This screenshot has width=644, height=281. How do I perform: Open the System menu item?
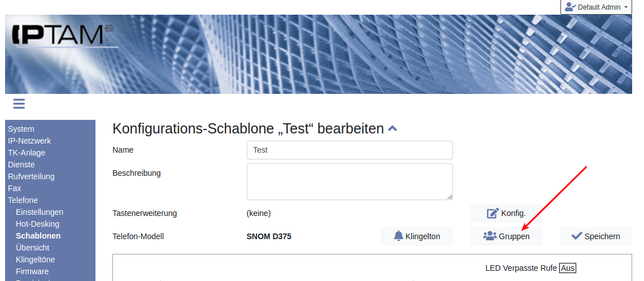coord(21,129)
